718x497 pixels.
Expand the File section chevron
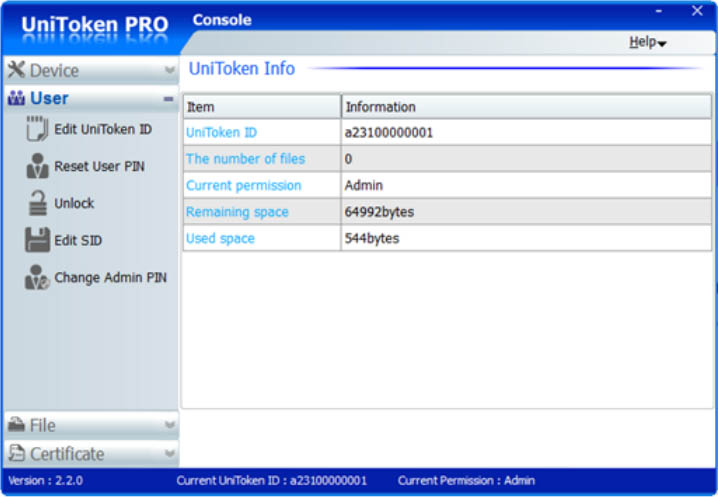pos(169,425)
